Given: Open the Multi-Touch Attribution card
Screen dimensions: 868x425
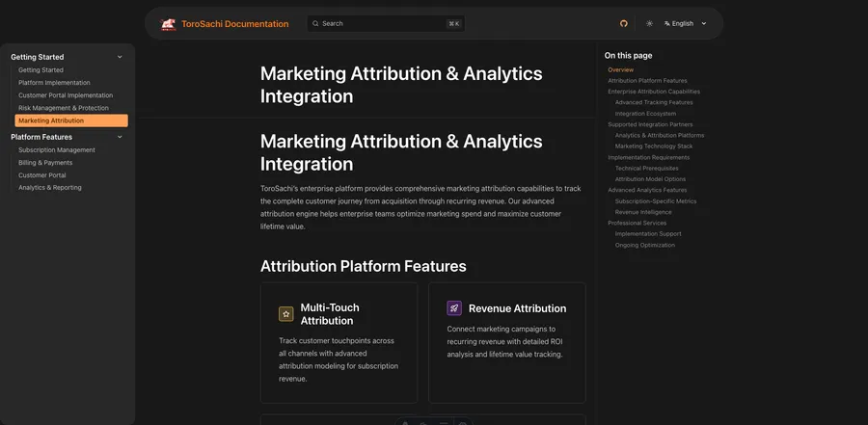Looking at the screenshot, I should pos(339,342).
